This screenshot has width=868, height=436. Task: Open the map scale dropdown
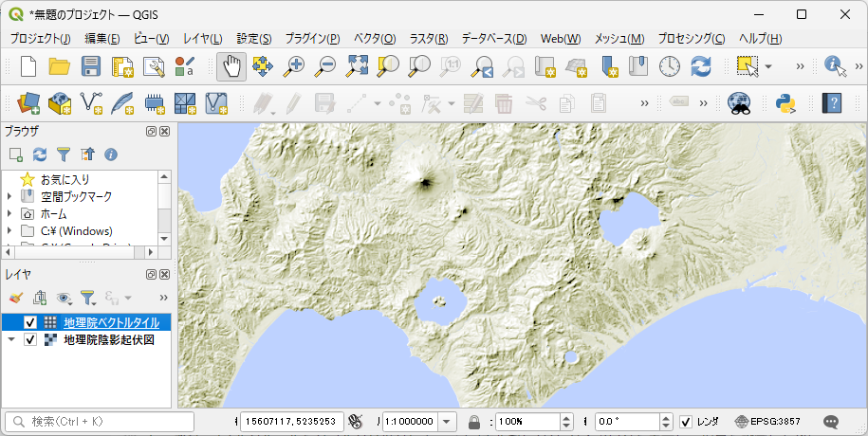447,422
